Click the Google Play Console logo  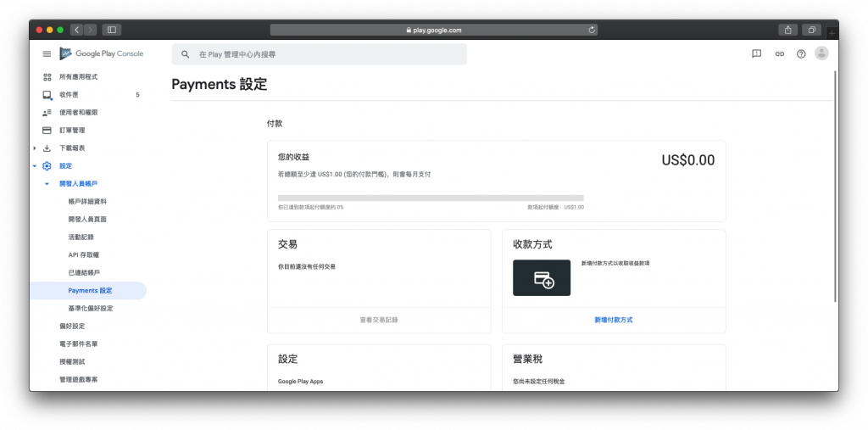click(x=102, y=53)
